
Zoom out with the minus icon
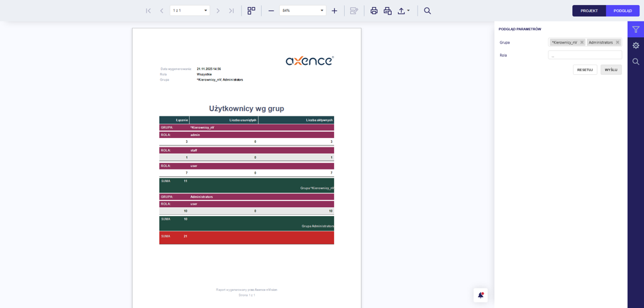coord(271,11)
